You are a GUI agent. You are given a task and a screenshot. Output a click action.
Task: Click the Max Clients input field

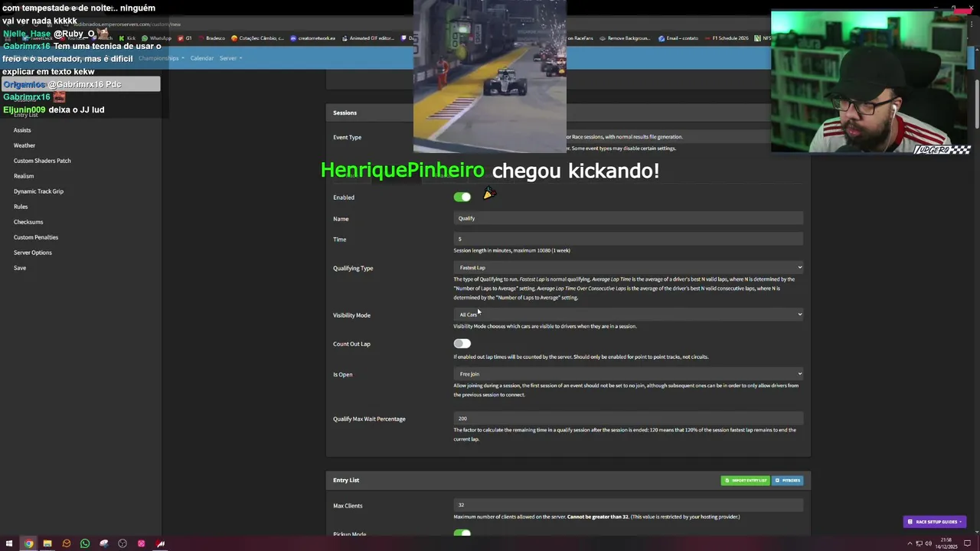(x=629, y=505)
